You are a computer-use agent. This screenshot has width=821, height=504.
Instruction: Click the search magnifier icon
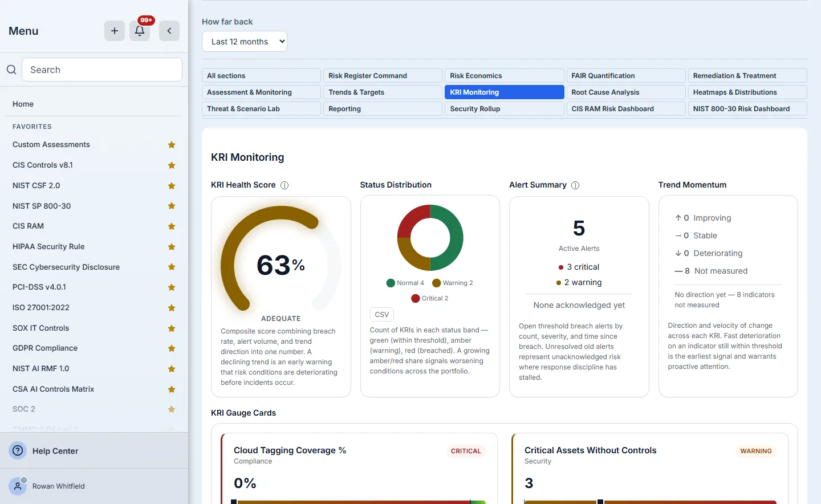pyautogui.click(x=11, y=70)
